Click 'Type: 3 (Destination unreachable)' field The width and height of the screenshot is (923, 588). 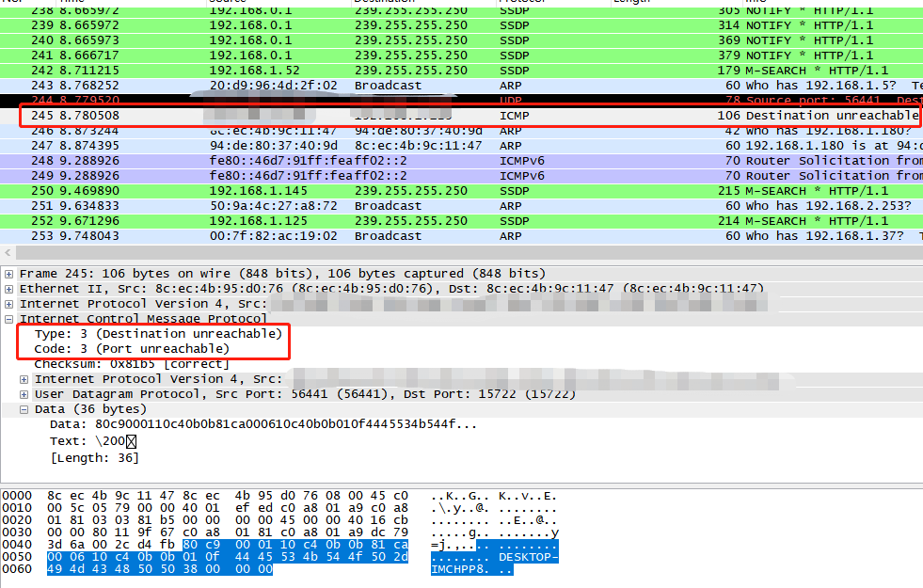[158, 334]
